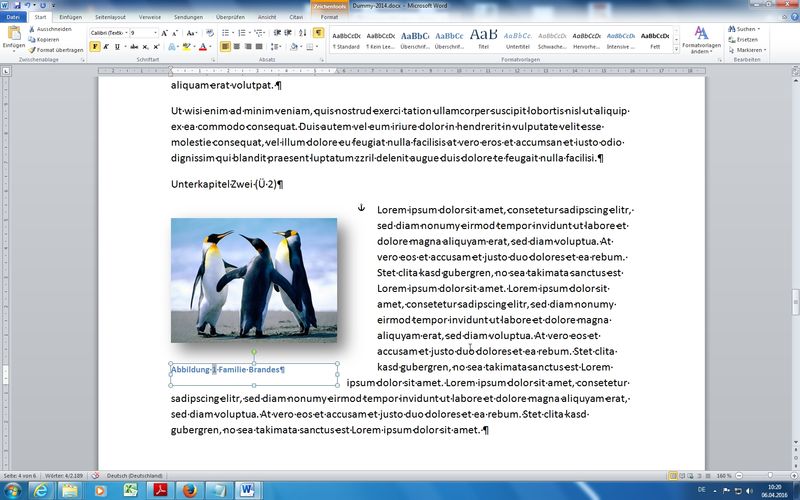This screenshot has width=800, height=500.
Task: Click Formatvorlagen ändern button
Action: coord(702,40)
